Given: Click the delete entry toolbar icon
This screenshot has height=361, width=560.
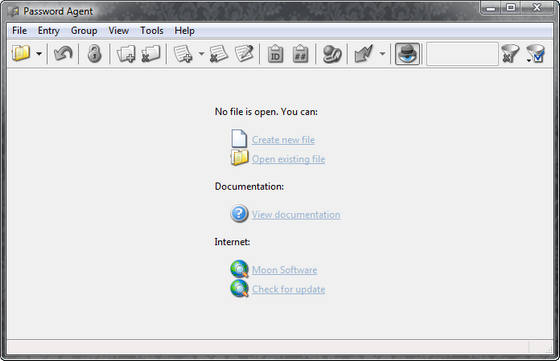Looking at the screenshot, I should [x=219, y=54].
